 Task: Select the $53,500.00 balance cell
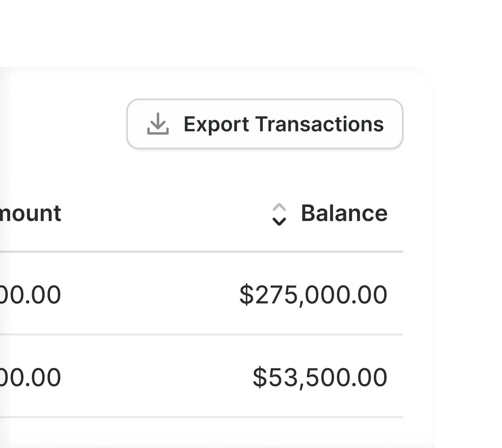(320, 377)
